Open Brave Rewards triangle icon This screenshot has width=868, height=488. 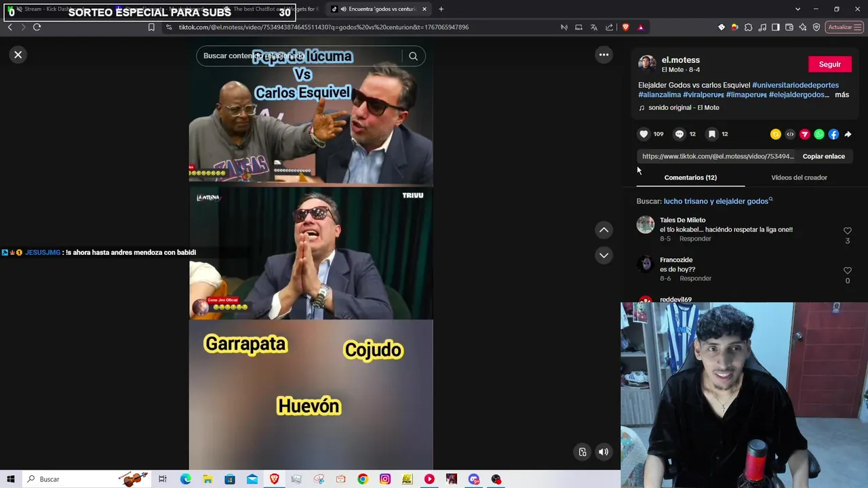tap(641, 27)
